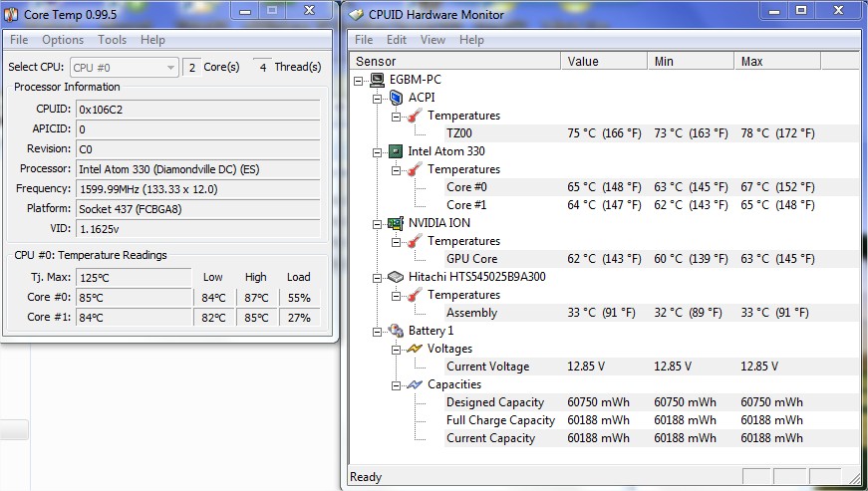Click the Capacities graph icon

[x=415, y=384]
